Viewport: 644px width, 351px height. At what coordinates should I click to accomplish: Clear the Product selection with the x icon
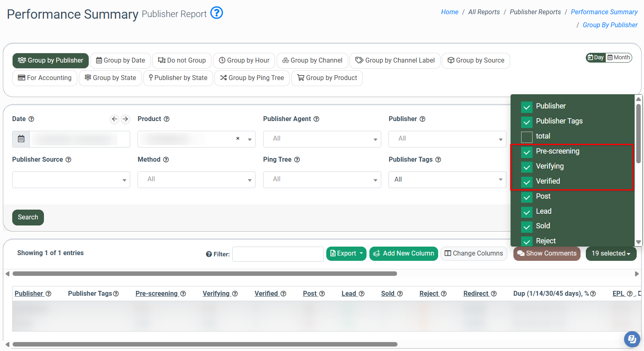[238, 139]
